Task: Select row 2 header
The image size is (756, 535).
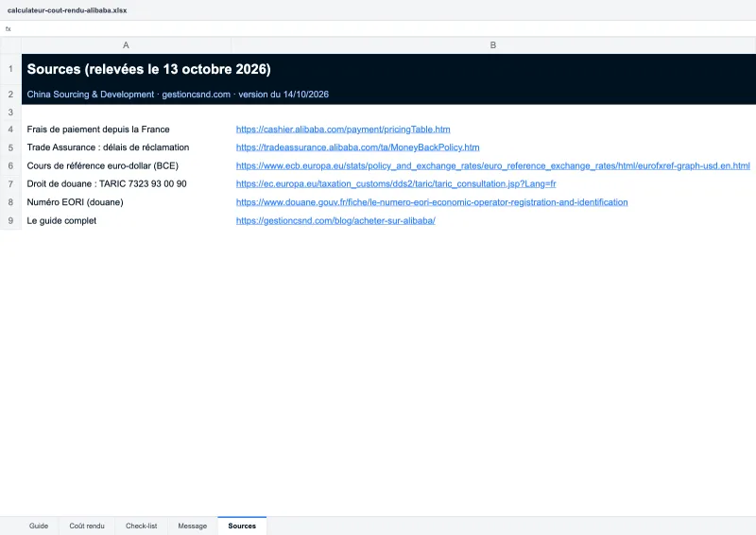Action: (x=10, y=95)
